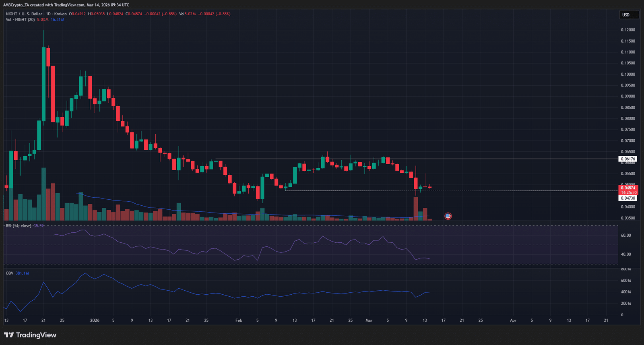Screen dimensions: 644x345
Task: Select the Vol · NIGHT (20) indicator label
Action: [20, 19]
